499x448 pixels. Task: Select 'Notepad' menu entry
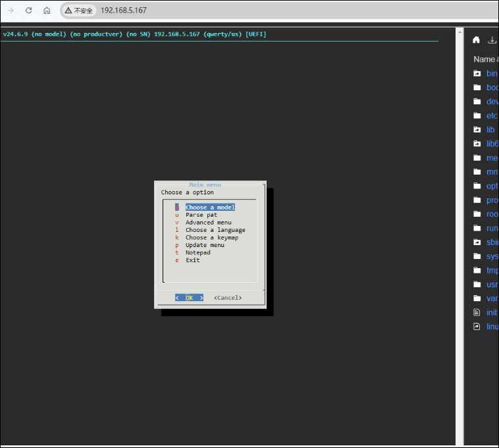pyautogui.click(x=197, y=252)
